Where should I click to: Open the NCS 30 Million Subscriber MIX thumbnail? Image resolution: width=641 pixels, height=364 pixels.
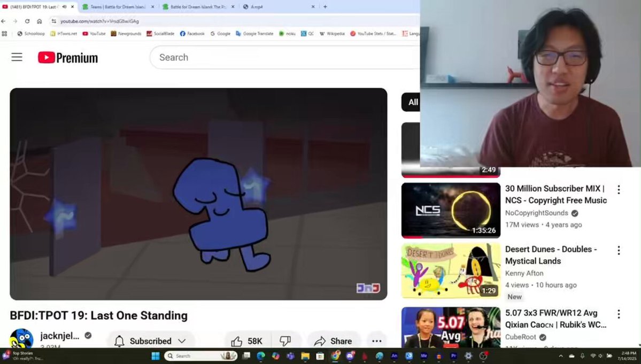(x=451, y=211)
